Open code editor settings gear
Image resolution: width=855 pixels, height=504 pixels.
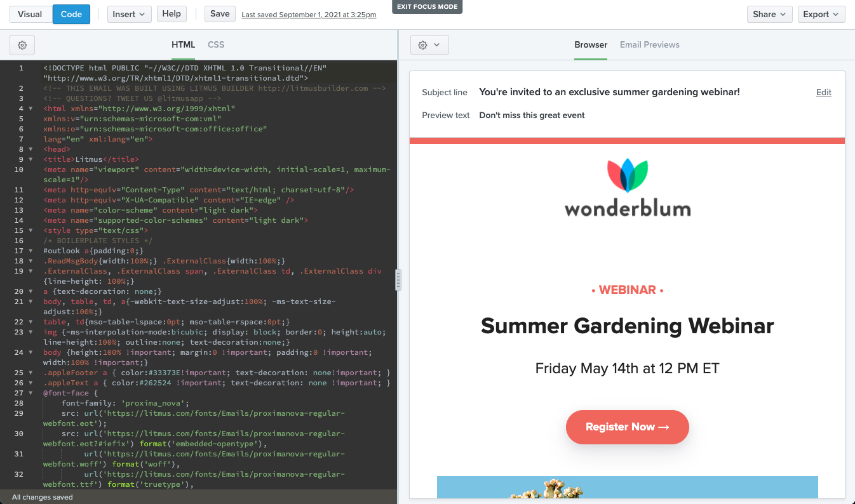[22, 45]
